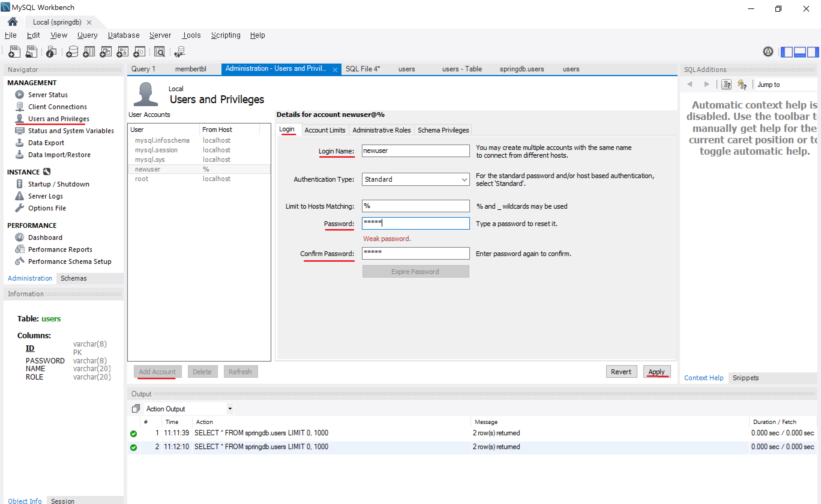Click the Confirm Password field
This screenshot has width=821, height=504.
415,253
